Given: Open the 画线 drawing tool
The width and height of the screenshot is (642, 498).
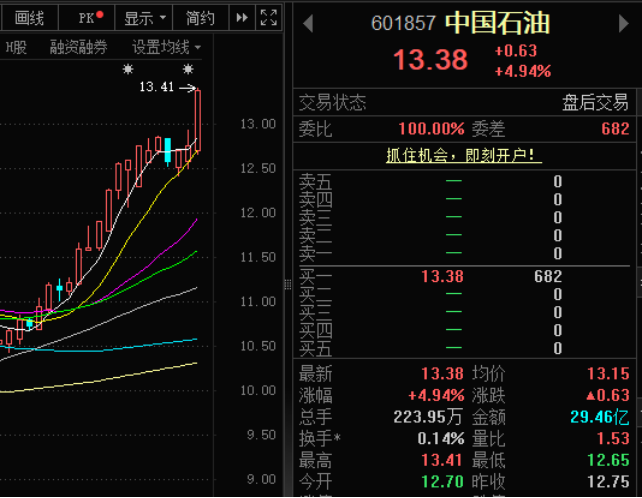Looking at the screenshot, I should (29, 18).
